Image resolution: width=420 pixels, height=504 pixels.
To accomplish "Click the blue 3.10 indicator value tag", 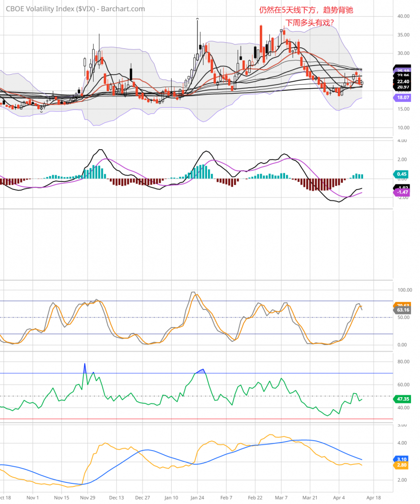I will (x=400, y=460).
